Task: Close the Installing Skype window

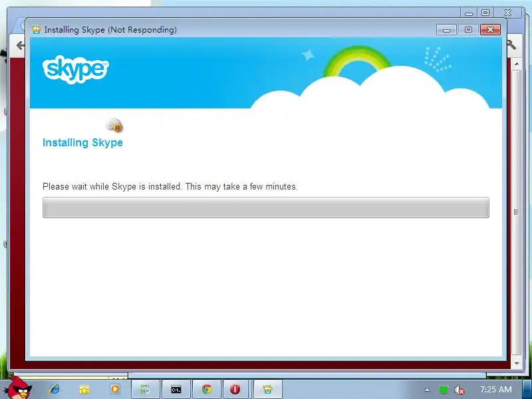Action: pos(490,29)
